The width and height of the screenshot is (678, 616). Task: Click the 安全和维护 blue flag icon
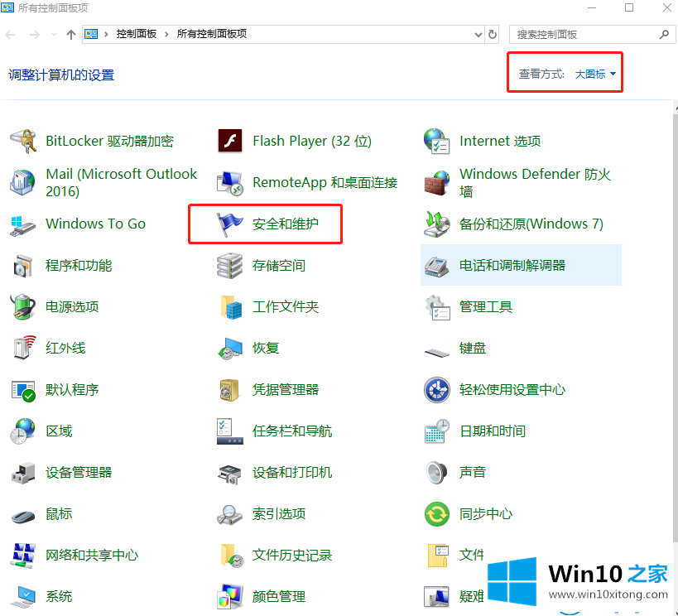click(x=230, y=224)
